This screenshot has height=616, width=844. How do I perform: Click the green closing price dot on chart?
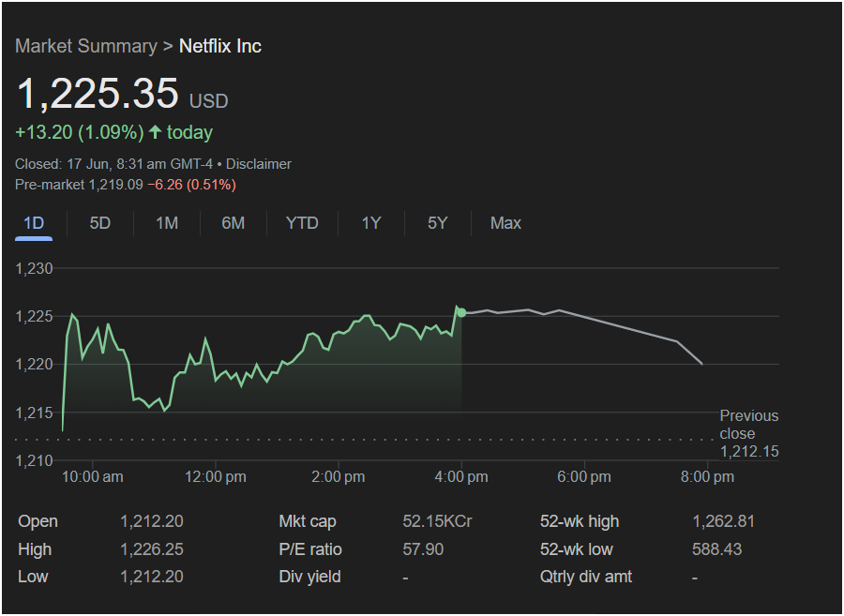[x=461, y=312]
